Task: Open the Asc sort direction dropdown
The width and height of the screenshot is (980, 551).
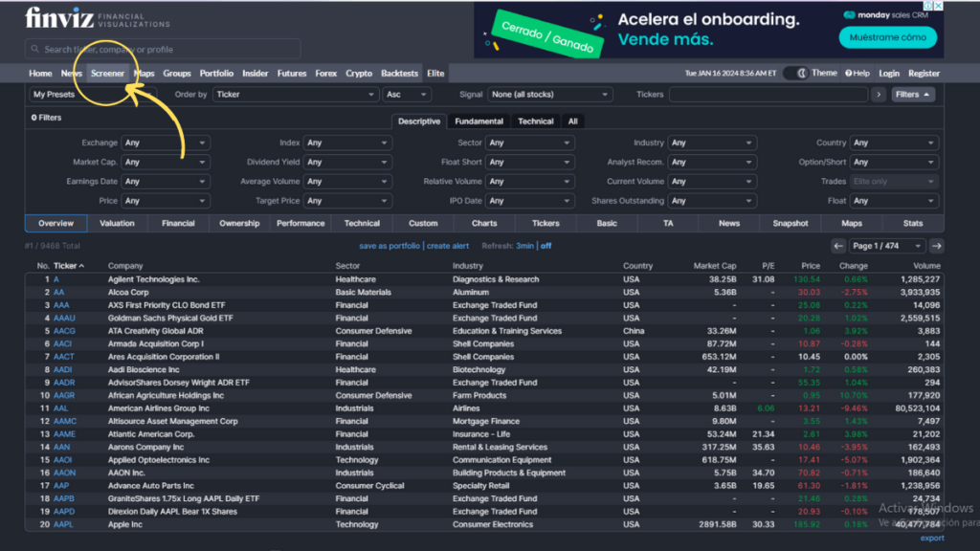Action: (x=406, y=95)
